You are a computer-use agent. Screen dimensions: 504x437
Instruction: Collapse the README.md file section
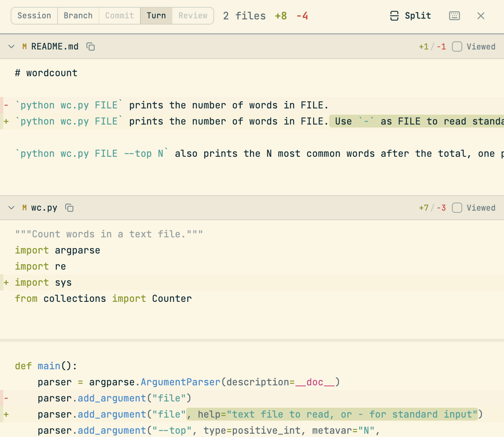(x=11, y=47)
